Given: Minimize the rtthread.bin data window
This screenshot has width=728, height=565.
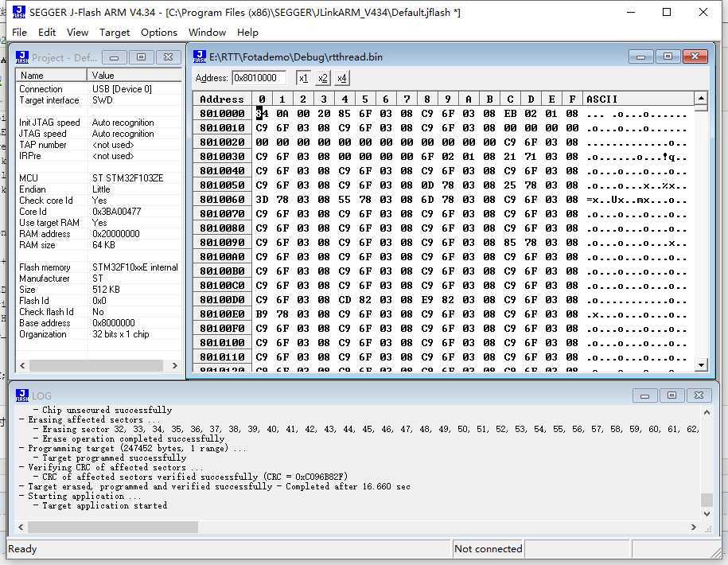Looking at the screenshot, I should coord(641,56).
